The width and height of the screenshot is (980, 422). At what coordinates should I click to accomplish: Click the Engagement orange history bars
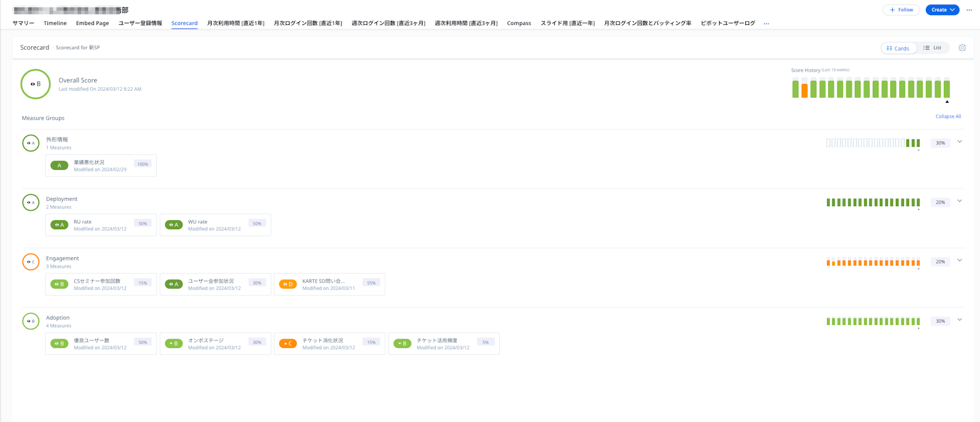pyautogui.click(x=873, y=262)
